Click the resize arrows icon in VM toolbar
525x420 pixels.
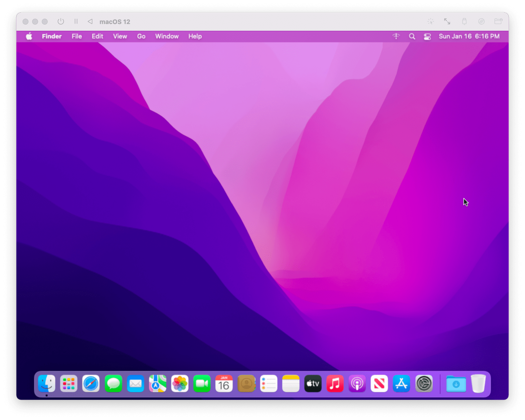pos(447,22)
